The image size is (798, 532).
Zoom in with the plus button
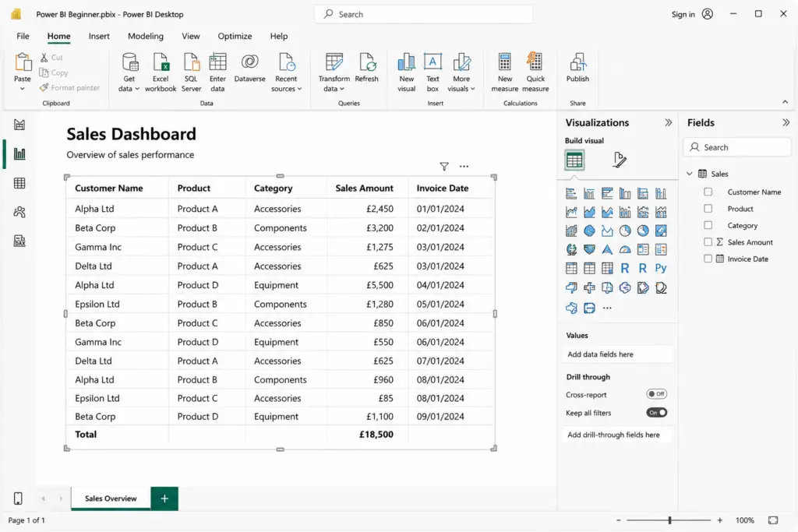tap(719, 520)
